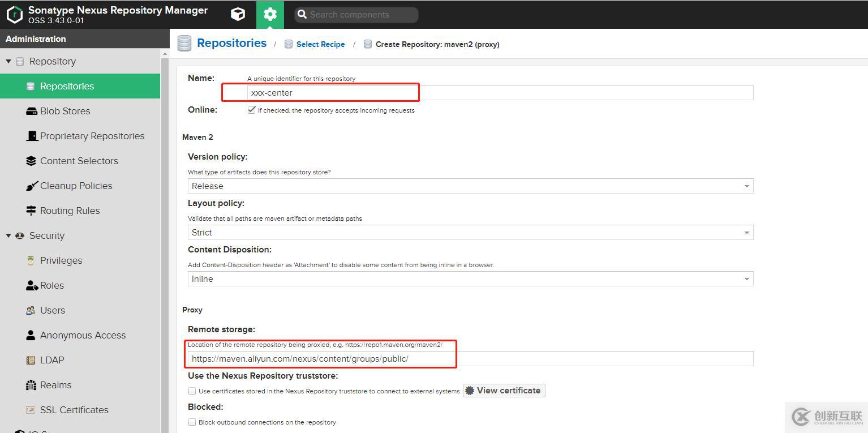
Task: Click the Realms castle icon
Action: click(x=31, y=385)
